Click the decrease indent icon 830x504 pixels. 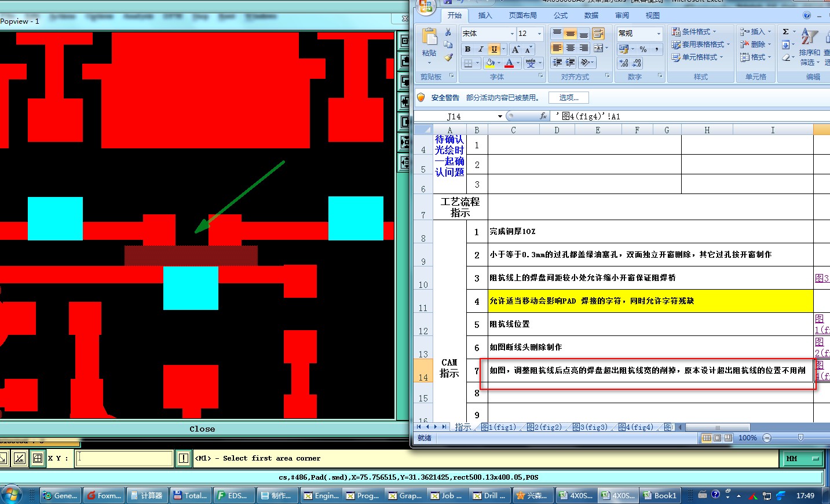(557, 62)
